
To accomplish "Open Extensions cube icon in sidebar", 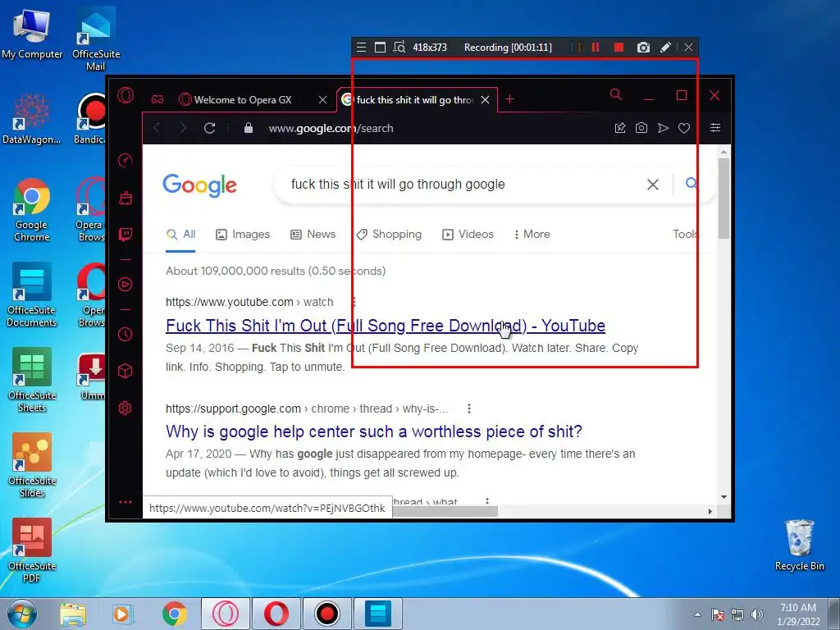I will pos(126,371).
